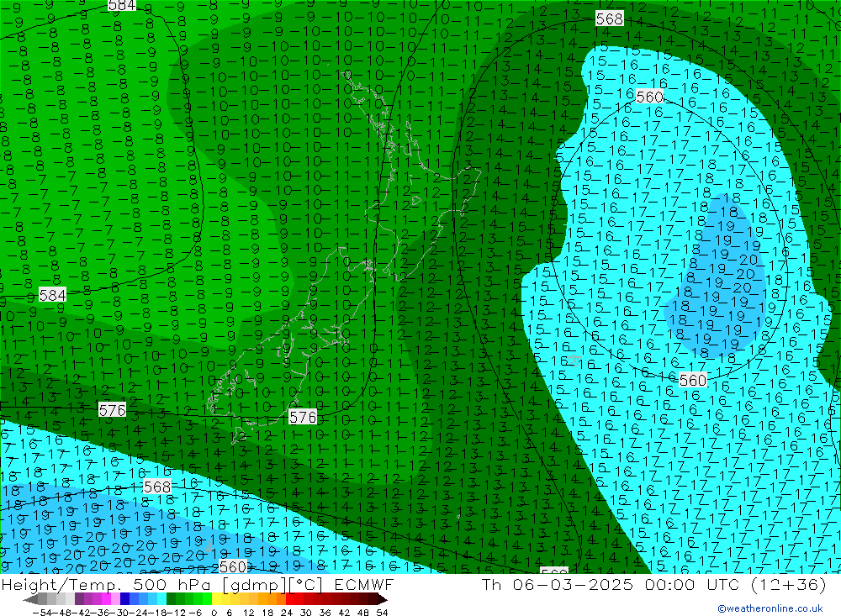Screen dimensions: 841x616
Task: Click the 568 contour label at top right
Action: [610, 18]
